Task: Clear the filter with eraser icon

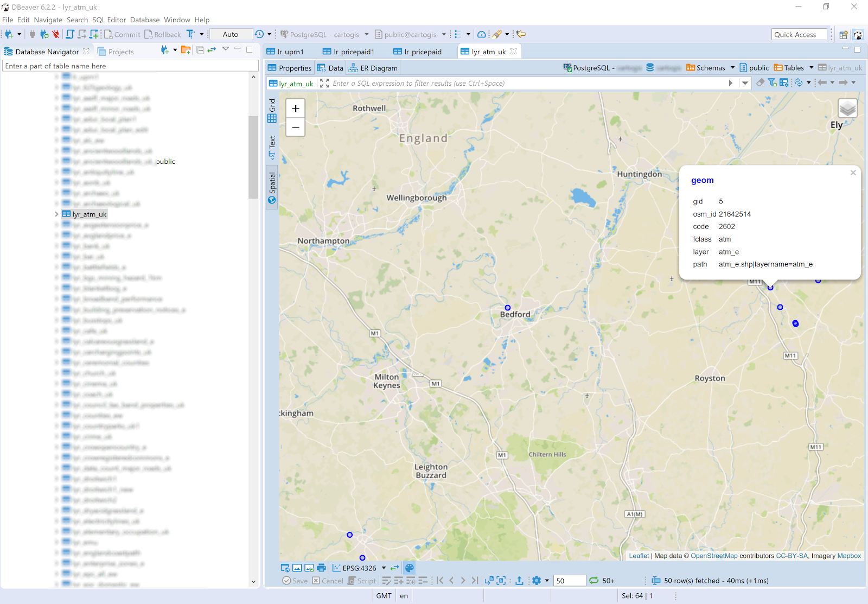Action: click(760, 83)
